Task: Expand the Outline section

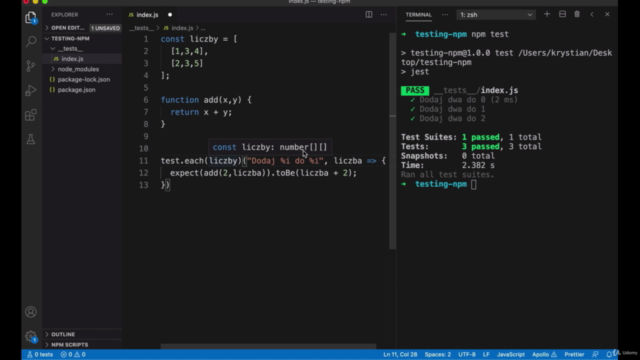Action: pos(82,334)
